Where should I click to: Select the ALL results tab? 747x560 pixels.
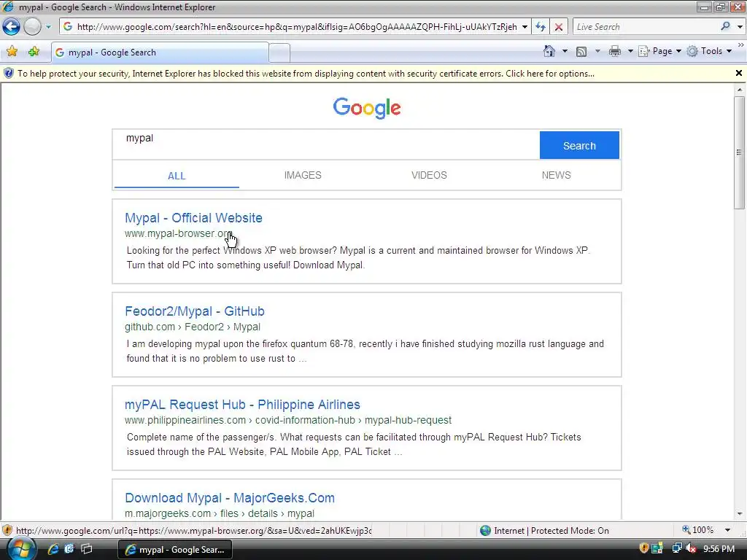(x=177, y=176)
